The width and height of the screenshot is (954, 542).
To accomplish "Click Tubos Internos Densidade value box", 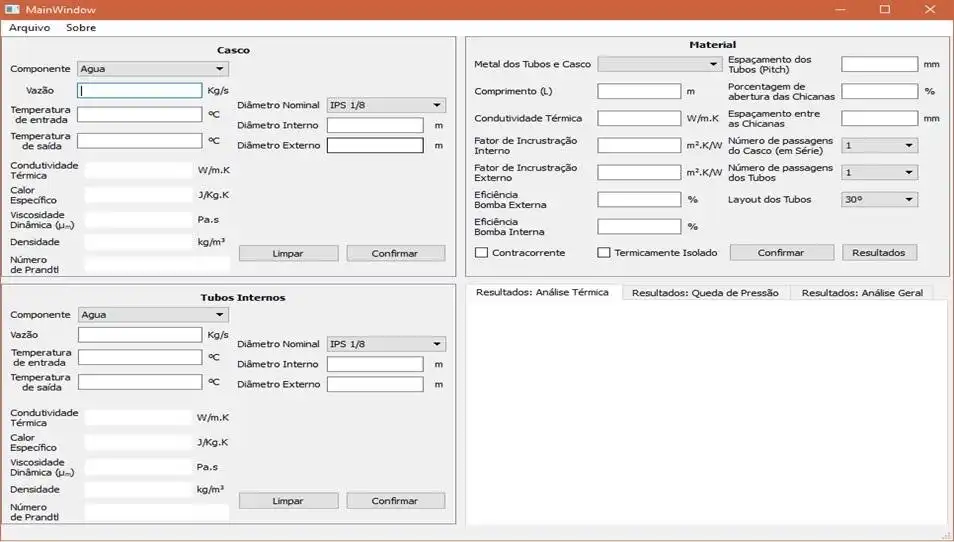I will point(139,490).
